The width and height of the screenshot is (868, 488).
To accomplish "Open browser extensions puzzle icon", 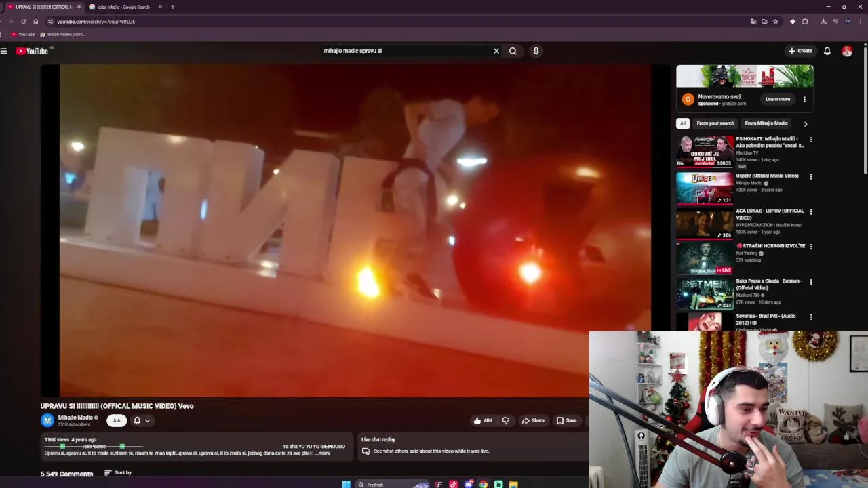I will click(x=805, y=22).
